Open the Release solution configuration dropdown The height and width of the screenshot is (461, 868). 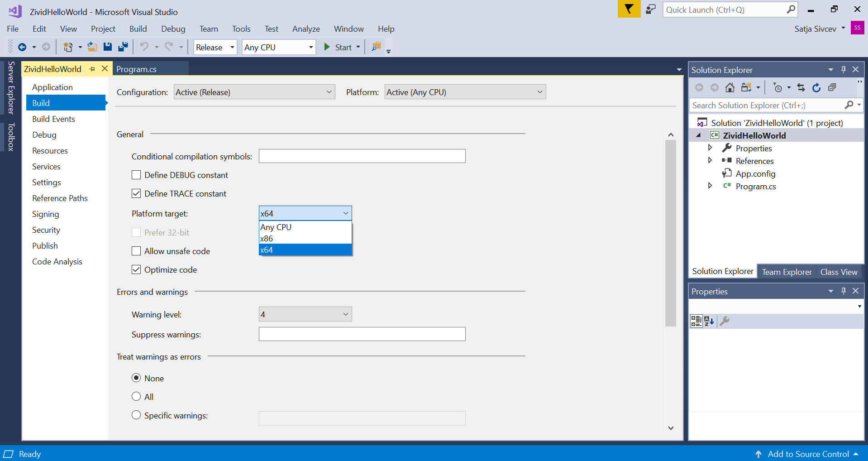coord(215,47)
